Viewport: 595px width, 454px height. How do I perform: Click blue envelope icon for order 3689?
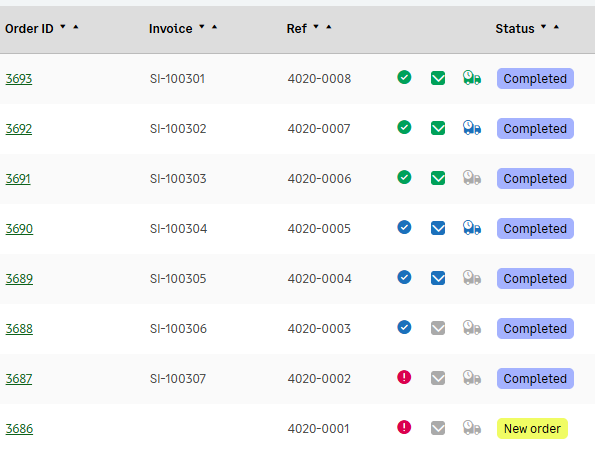tap(438, 278)
